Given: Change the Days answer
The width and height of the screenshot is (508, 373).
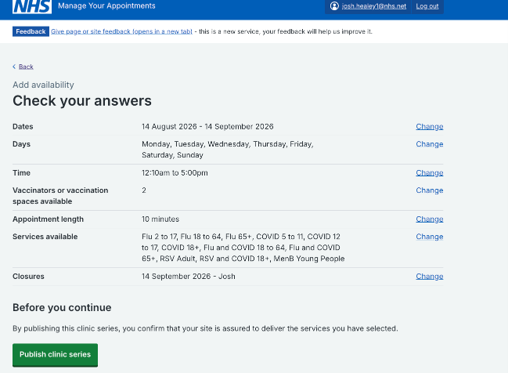Looking at the screenshot, I should (429, 144).
